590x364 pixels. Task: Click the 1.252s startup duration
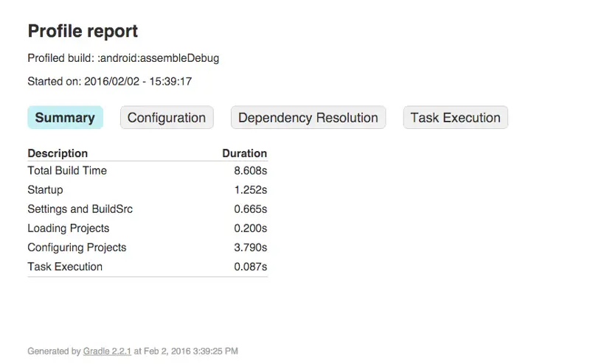[251, 189]
